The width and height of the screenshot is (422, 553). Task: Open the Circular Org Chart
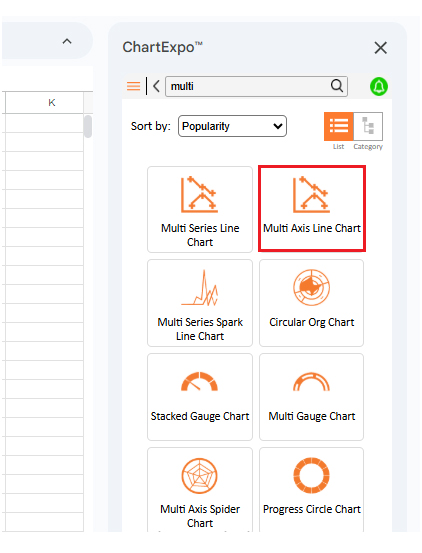click(311, 303)
